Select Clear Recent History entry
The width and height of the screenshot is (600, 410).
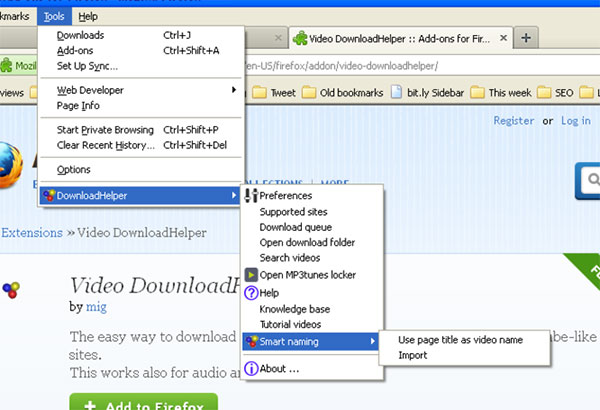click(x=141, y=145)
